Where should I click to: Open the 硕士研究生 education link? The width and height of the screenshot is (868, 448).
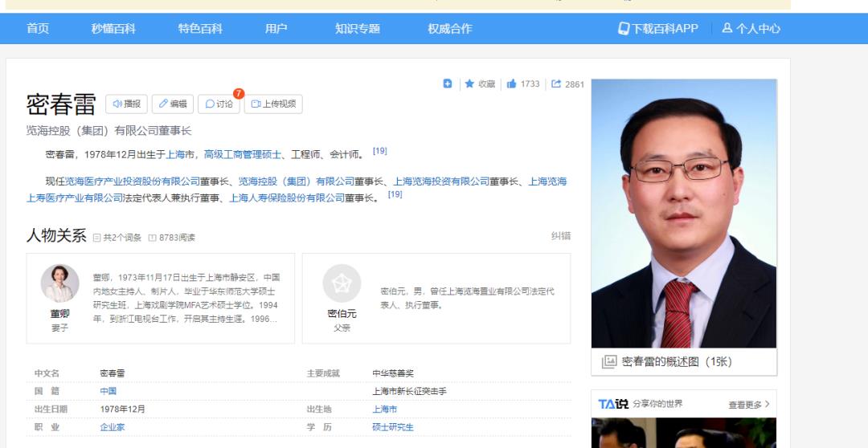(392, 427)
